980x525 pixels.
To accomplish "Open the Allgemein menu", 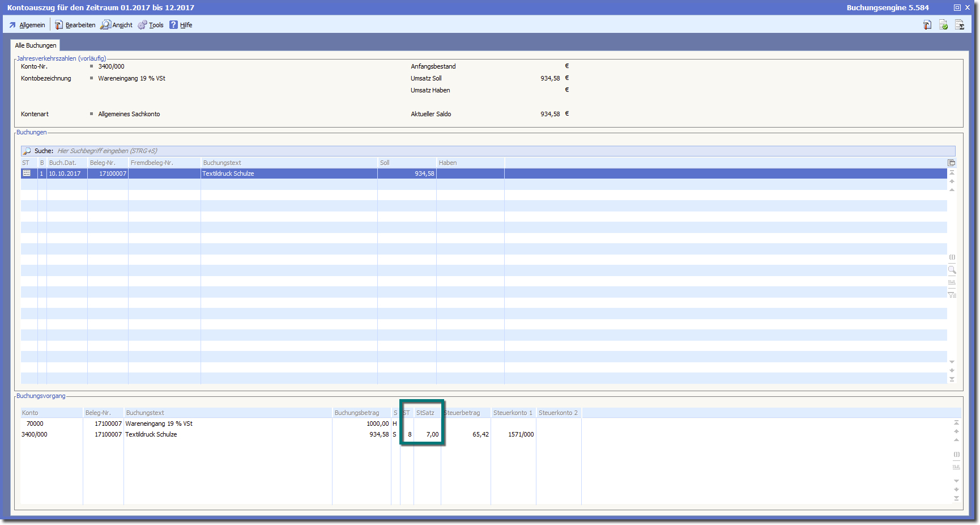I will click(27, 25).
